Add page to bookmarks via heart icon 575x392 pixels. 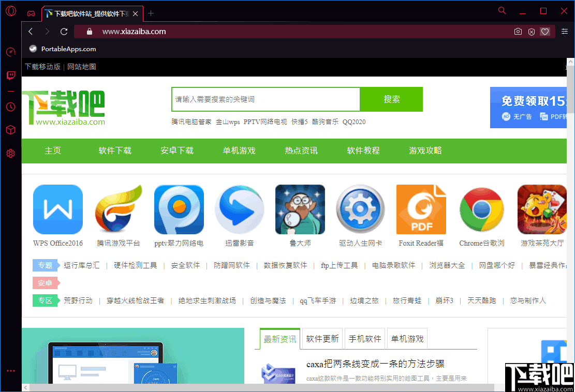pyautogui.click(x=545, y=32)
